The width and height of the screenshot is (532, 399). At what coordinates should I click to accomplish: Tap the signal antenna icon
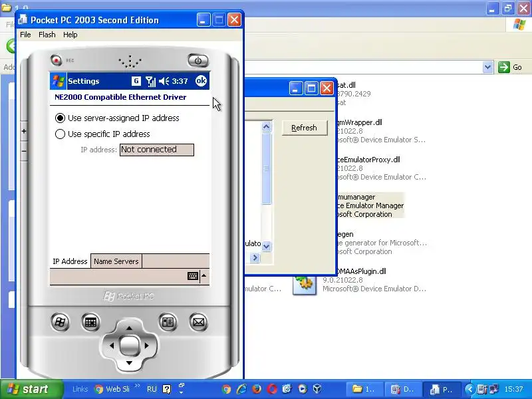(150, 81)
